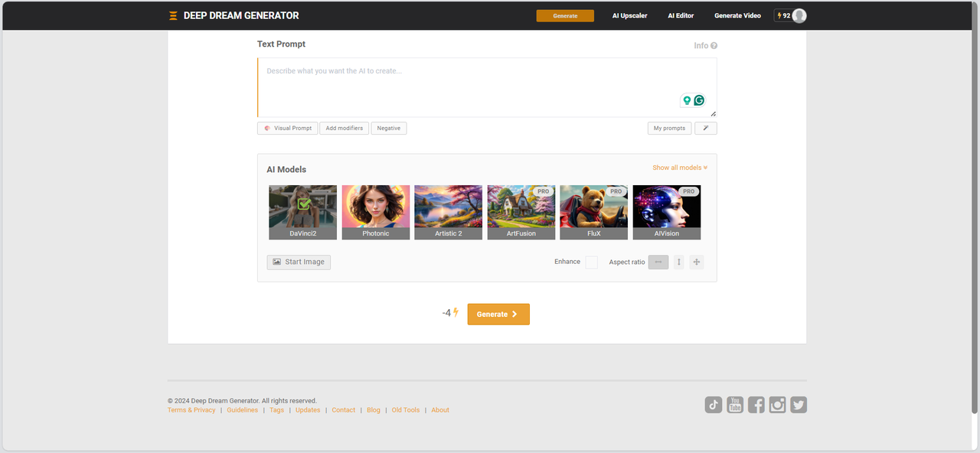Open AI Upscaler in the top bar
Screen dimensions: 980x453
pyautogui.click(x=629, y=15)
